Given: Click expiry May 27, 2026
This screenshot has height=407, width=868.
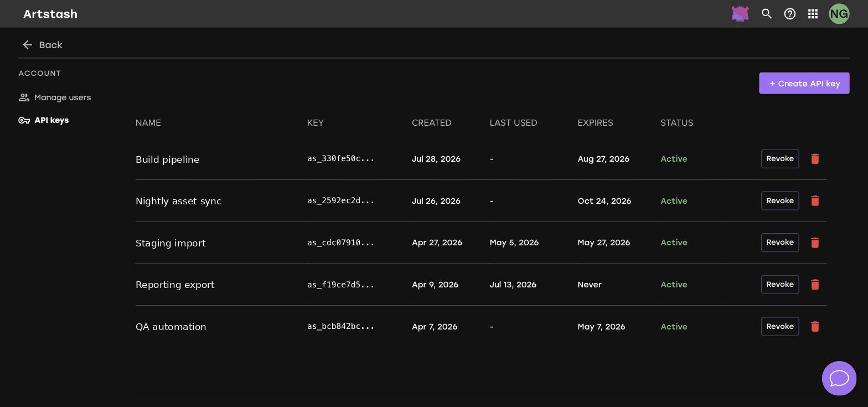Looking at the screenshot, I should click(604, 243).
